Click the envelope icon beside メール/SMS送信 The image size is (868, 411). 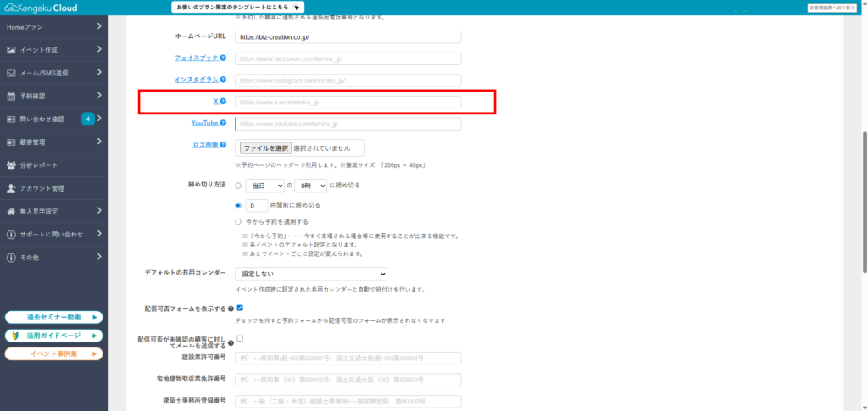(x=11, y=73)
